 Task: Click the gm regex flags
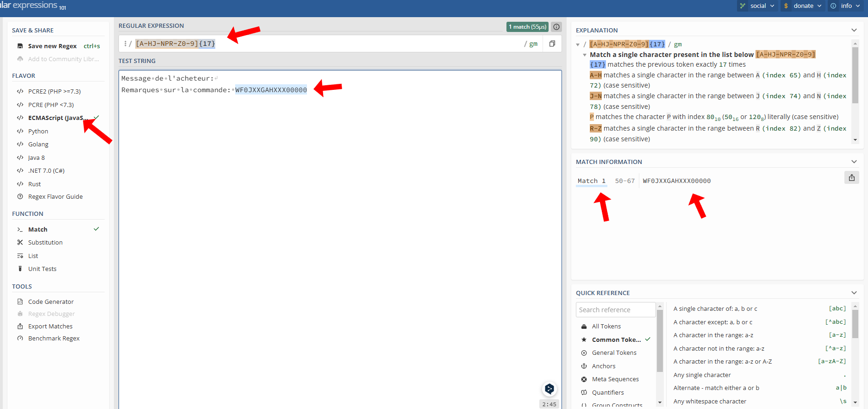(533, 44)
